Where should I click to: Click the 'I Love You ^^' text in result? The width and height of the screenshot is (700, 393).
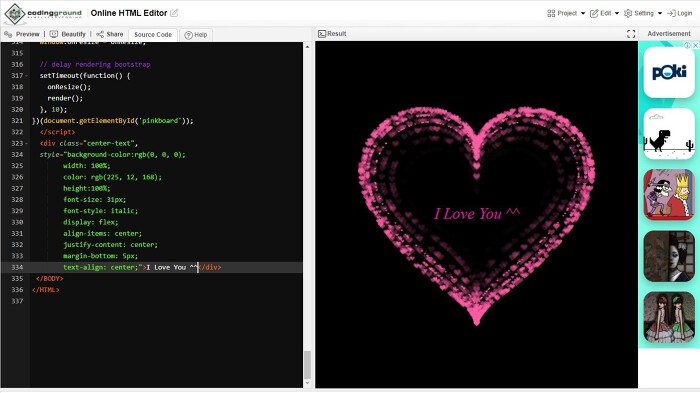[477, 213]
